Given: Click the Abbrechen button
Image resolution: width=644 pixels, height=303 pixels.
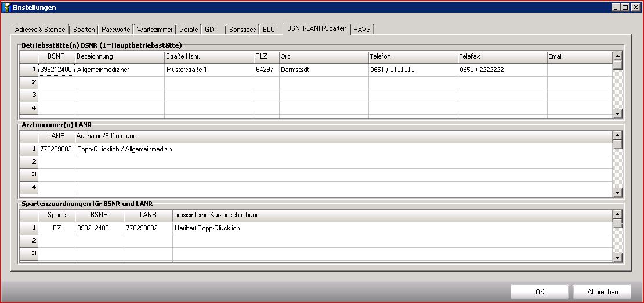Looking at the screenshot, I should pyautogui.click(x=602, y=292).
